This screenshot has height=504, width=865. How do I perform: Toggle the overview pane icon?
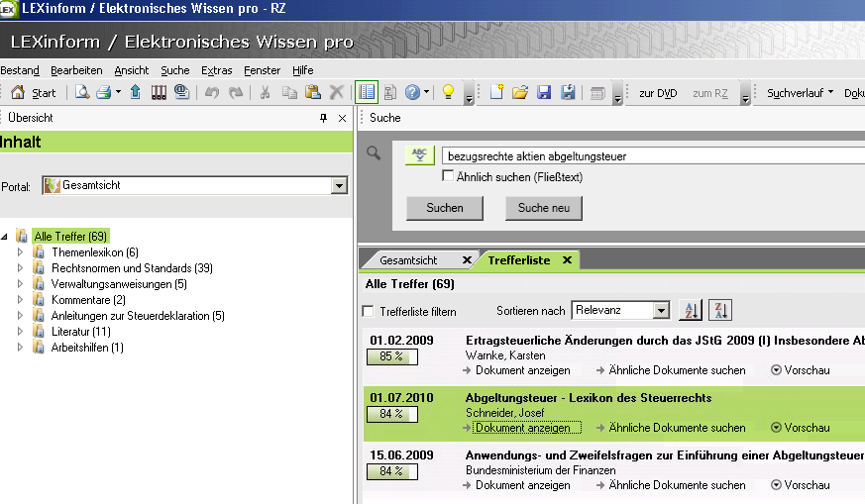point(367,92)
